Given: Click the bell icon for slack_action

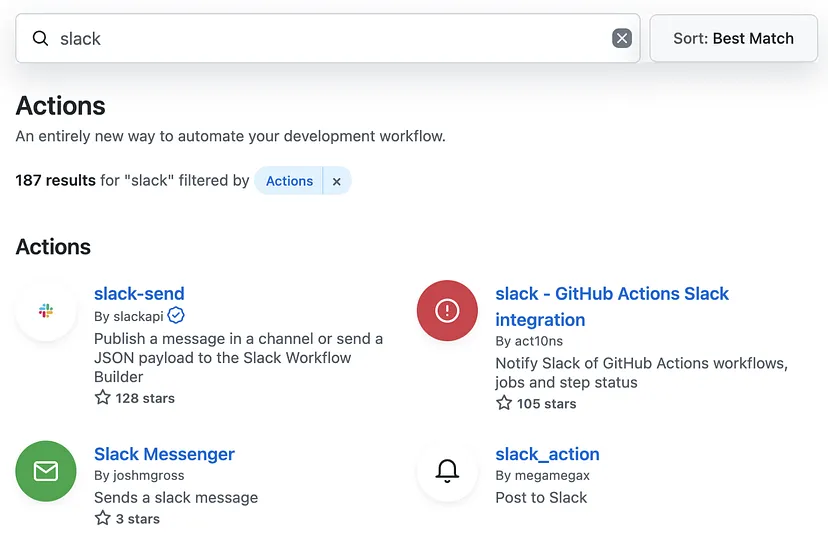Looking at the screenshot, I should 447,471.
